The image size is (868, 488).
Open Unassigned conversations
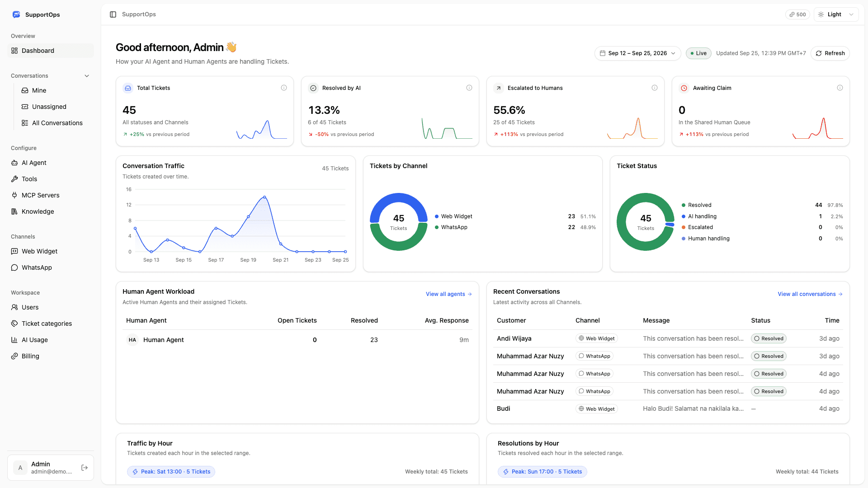56,107
